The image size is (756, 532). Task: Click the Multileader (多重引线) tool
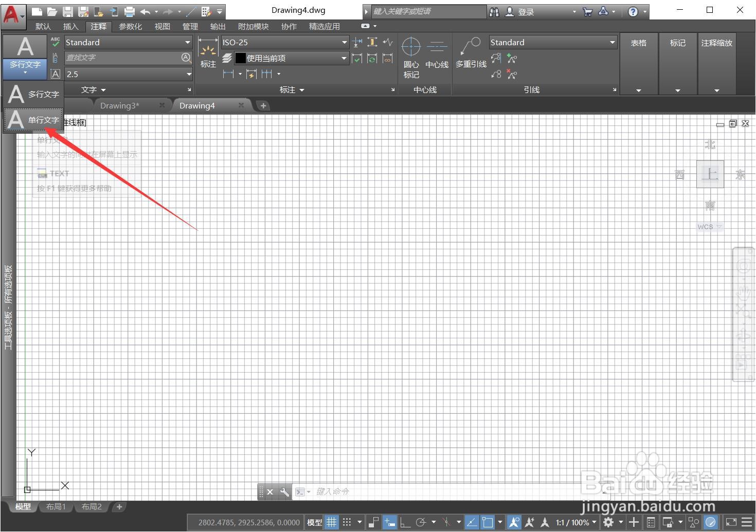pos(471,53)
